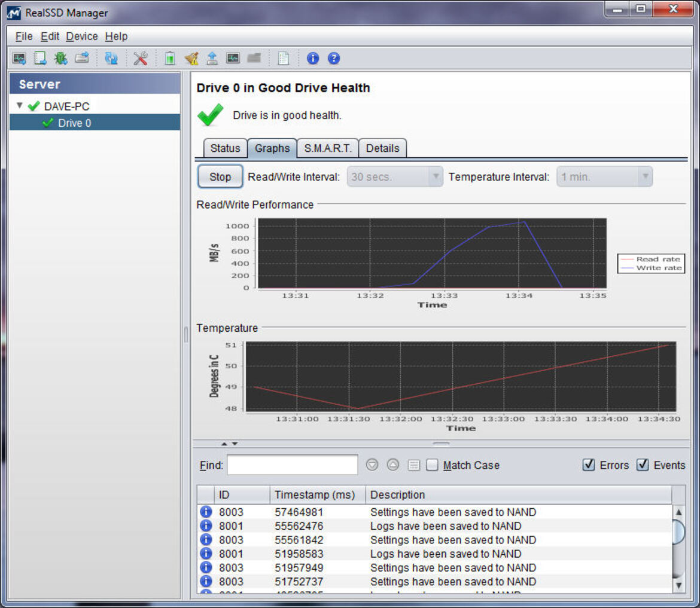700x608 pixels.
Task: Open the Help menu
Action: pos(116,36)
